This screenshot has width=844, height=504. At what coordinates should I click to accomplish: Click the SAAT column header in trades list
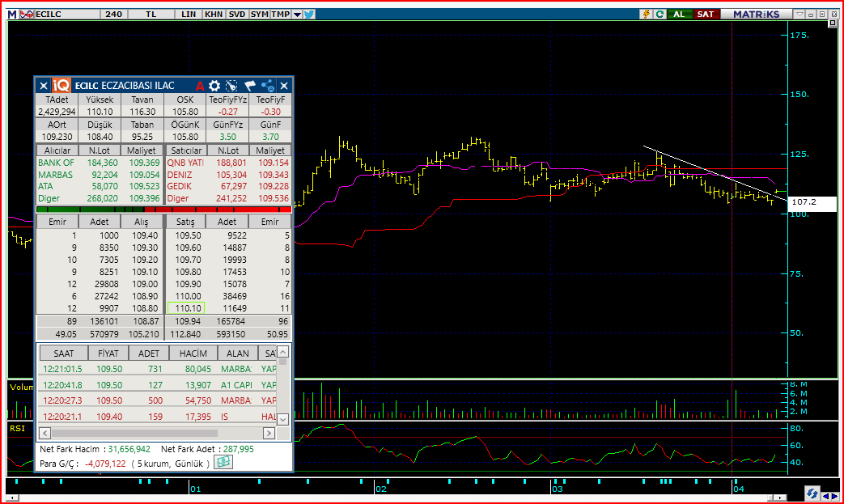point(63,354)
